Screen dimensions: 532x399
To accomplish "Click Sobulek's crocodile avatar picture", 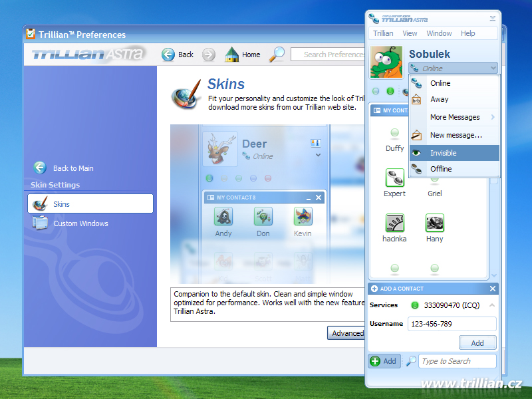I will tap(386, 62).
